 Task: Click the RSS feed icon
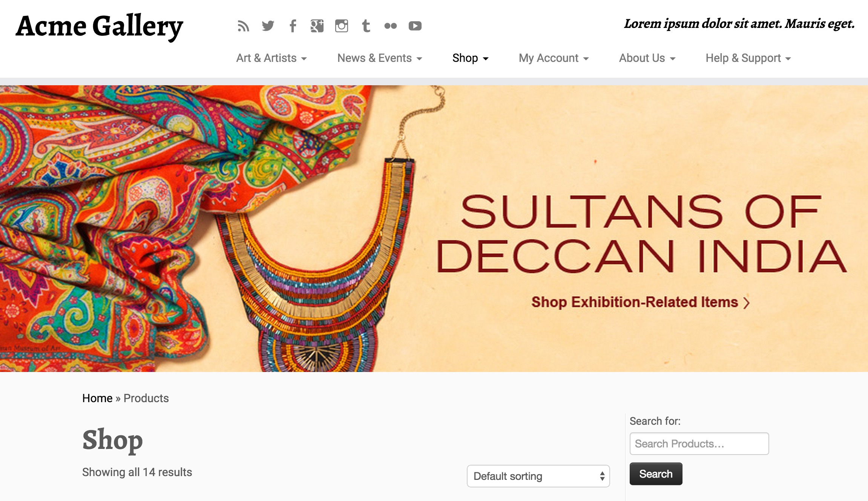click(x=243, y=26)
